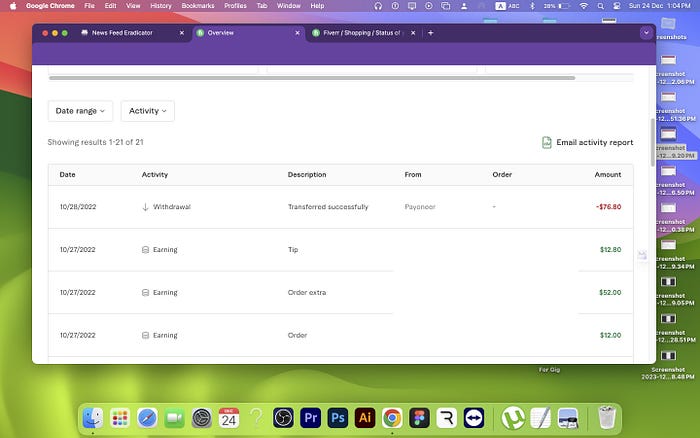The width and height of the screenshot is (700, 438).
Task: Open FaceTime from the dock
Action: (175, 418)
